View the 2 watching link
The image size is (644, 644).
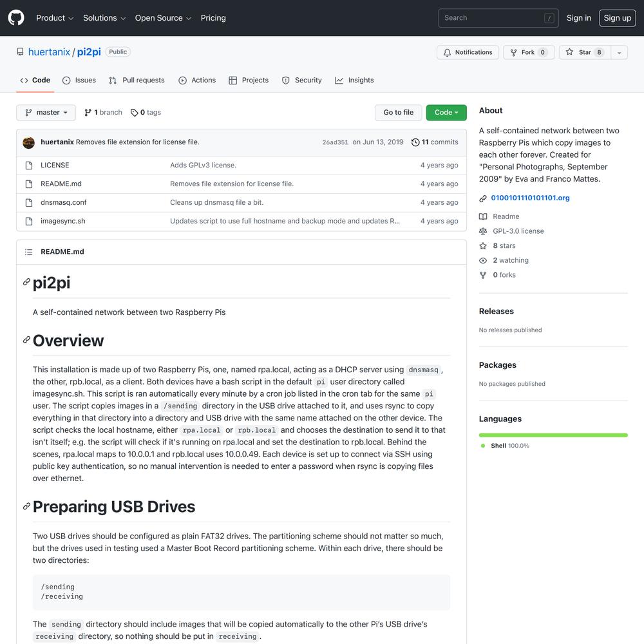(504, 260)
